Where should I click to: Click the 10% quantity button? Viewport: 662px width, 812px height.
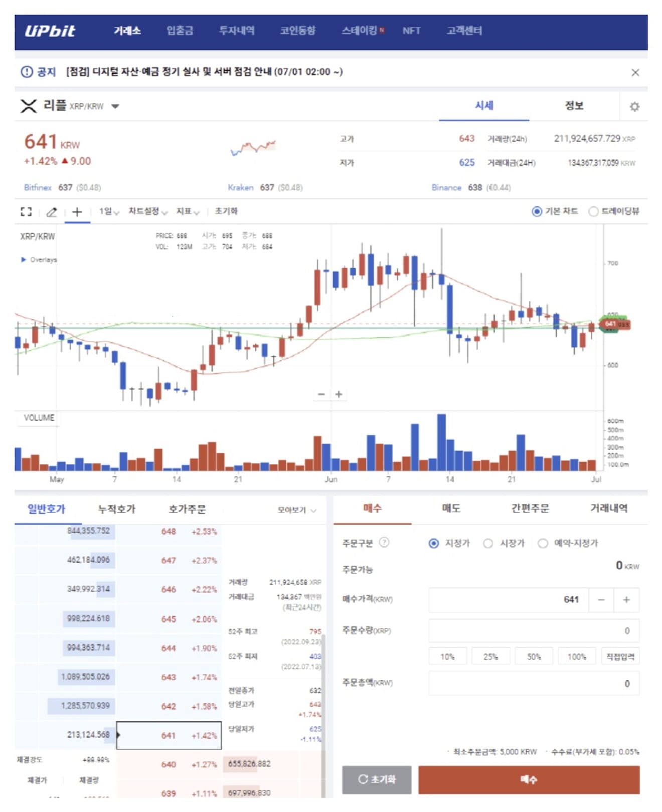coord(448,657)
